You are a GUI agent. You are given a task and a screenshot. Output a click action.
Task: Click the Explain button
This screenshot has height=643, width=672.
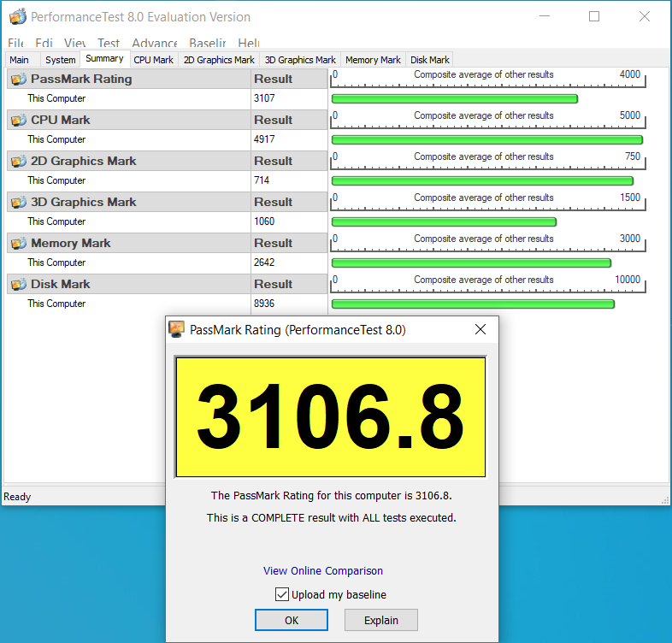[x=381, y=620]
